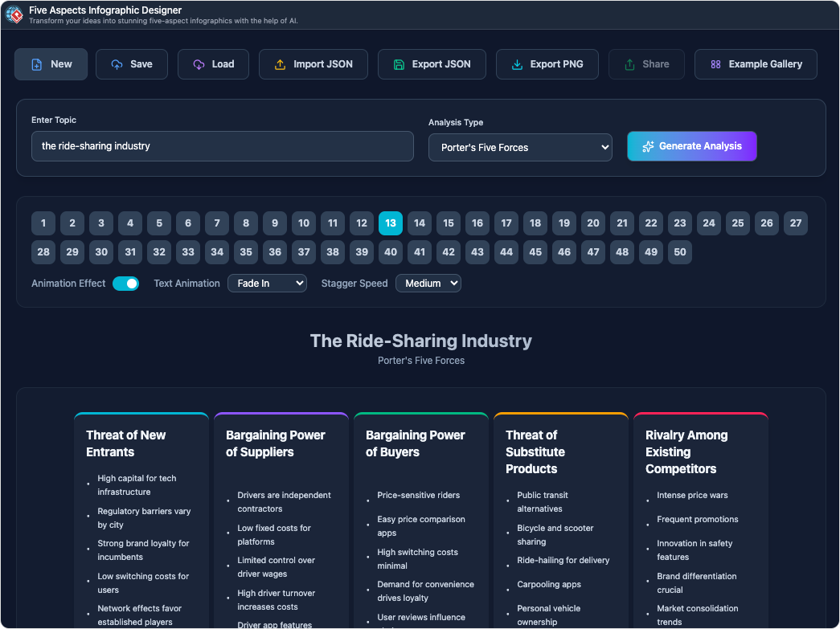Image resolution: width=840 pixels, height=629 pixels.
Task: Click the Export JSON disk icon
Action: tap(400, 64)
